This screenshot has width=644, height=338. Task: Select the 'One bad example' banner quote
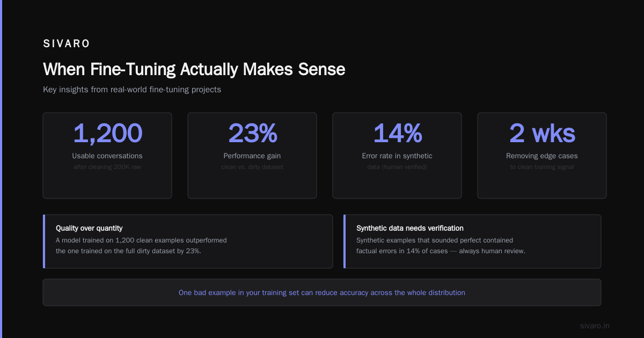coord(322,292)
